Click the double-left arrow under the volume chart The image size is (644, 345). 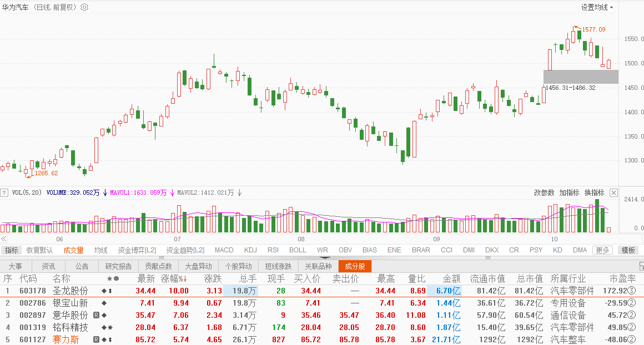4,239
